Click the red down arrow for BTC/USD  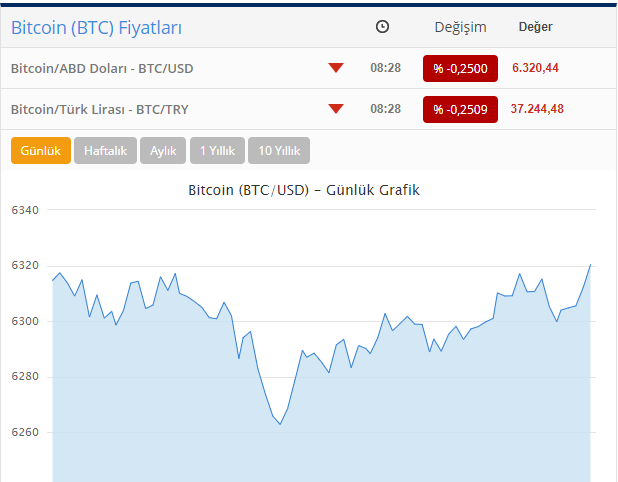tap(336, 68)
